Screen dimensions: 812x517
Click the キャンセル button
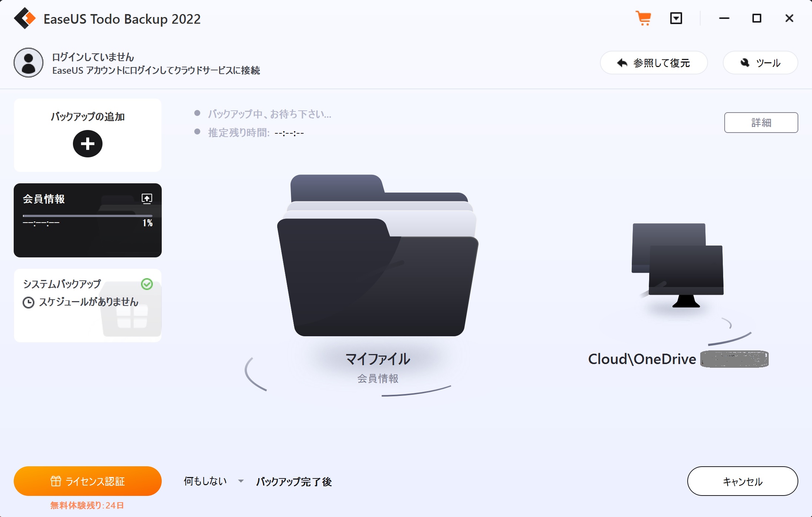[x=742, y=481]
